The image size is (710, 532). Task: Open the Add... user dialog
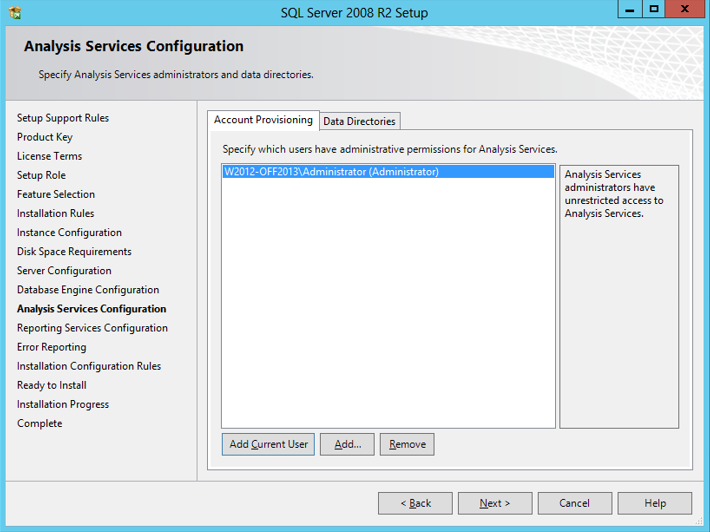tap(347, 444)
